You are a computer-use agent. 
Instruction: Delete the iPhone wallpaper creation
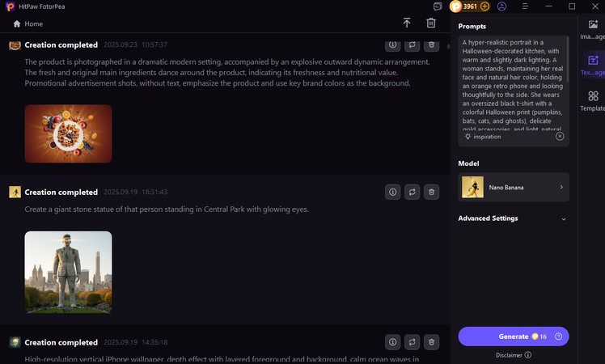pos(431,341)
